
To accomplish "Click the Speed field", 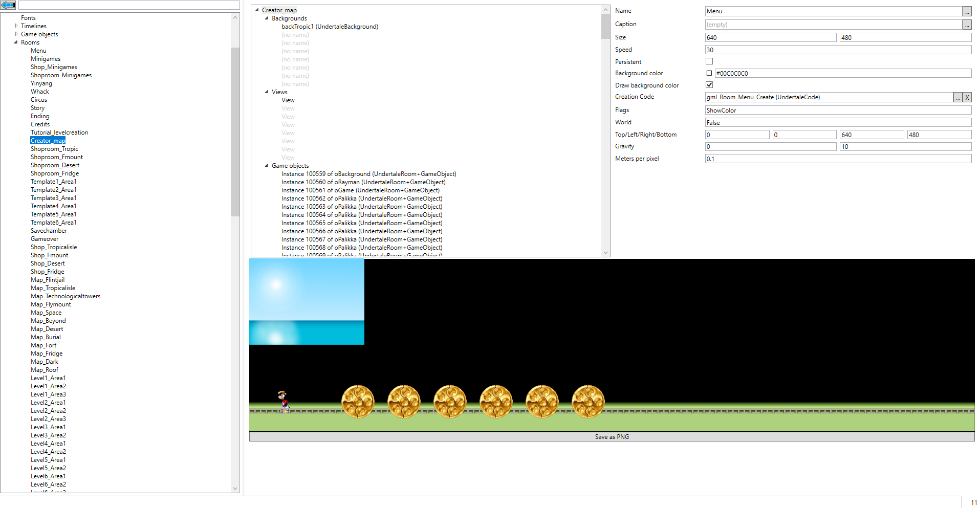I will (x=838, y=50).
